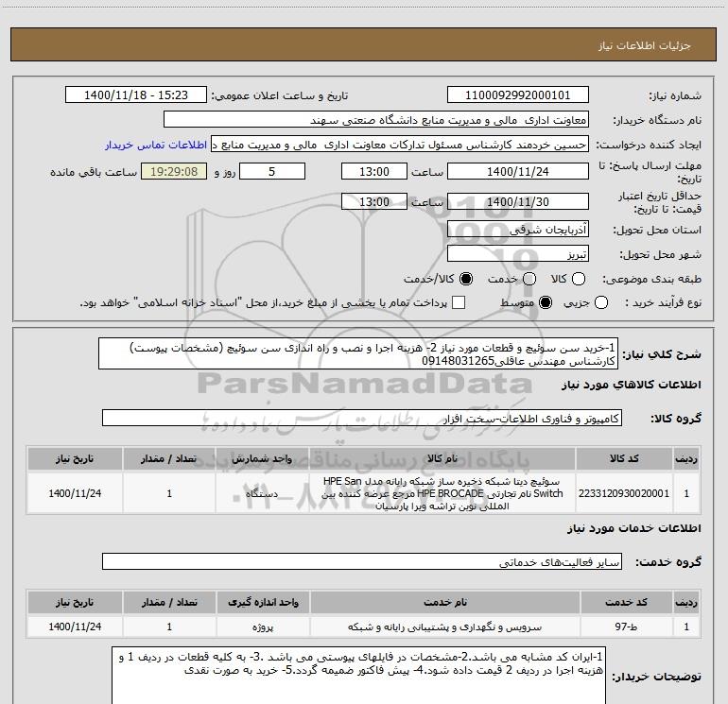Viewport: 728px width, 704px height.
Task: Click the دستگاه unit cell in goods table
Action: (x=262, y=493)
